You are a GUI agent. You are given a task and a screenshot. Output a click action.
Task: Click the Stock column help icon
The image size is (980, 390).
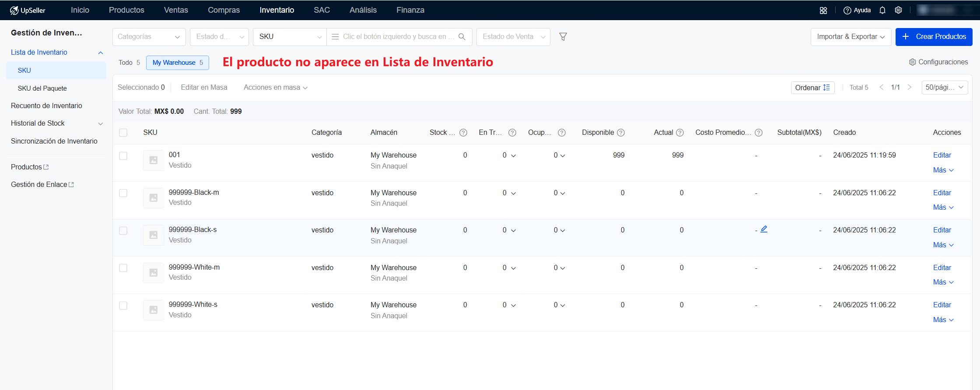click(x=463, y=133)
